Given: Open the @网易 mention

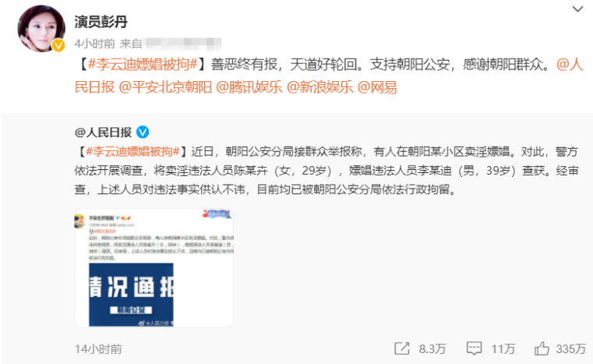Looking at the screenshot, I should (377, 87).
